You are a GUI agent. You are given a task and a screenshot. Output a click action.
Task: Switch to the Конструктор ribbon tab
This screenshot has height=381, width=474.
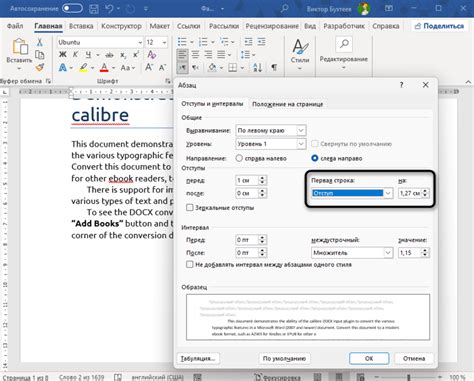tap(121, 26)
